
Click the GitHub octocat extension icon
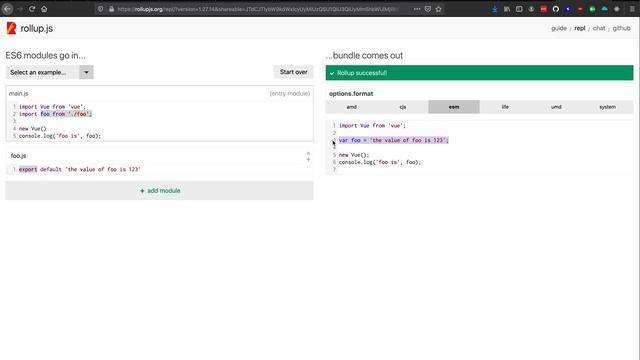click(x=556, y=9)
